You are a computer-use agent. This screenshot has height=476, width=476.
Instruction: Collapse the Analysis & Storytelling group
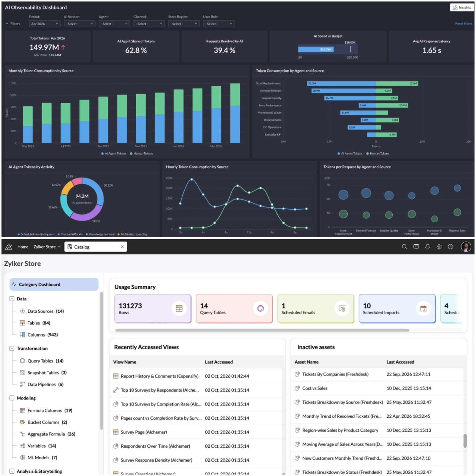pos(12,471)
